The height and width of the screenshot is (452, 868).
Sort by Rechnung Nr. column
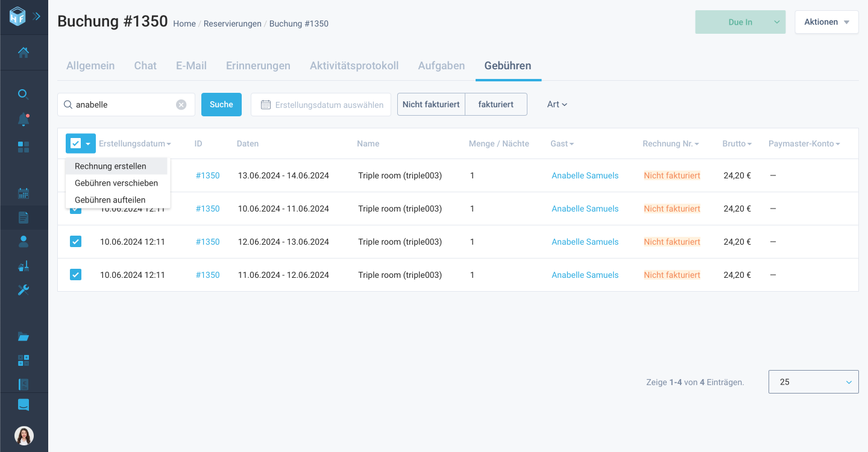pos(671,144)
